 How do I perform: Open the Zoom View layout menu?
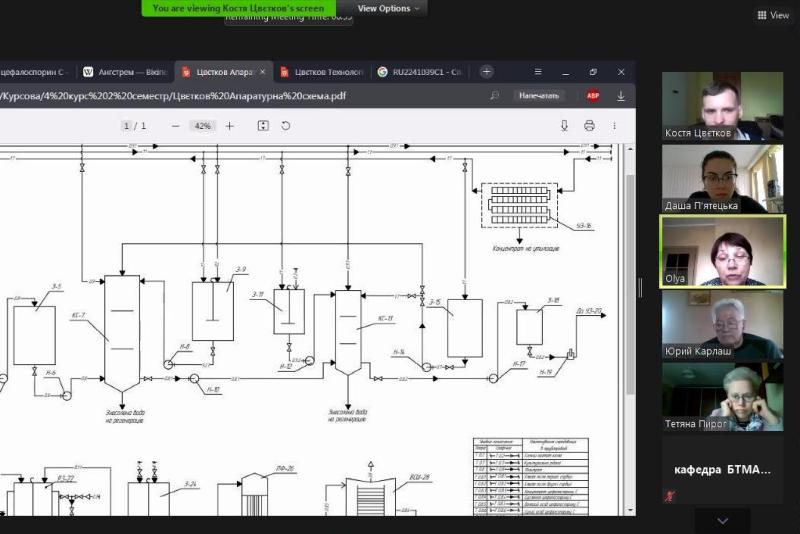[x=773, y=15]
